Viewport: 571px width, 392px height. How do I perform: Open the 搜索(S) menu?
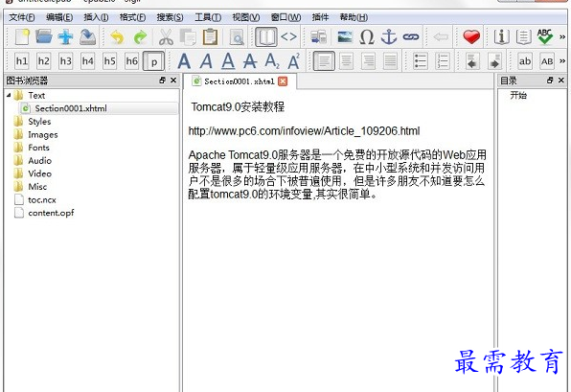pos(170,17)
